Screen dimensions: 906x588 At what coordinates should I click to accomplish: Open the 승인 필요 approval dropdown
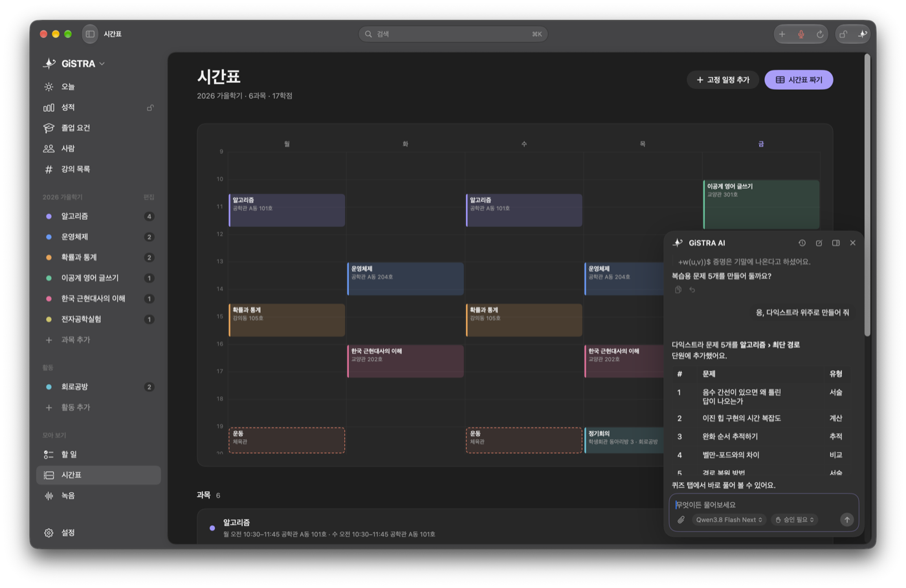click(x=795, y=520)
